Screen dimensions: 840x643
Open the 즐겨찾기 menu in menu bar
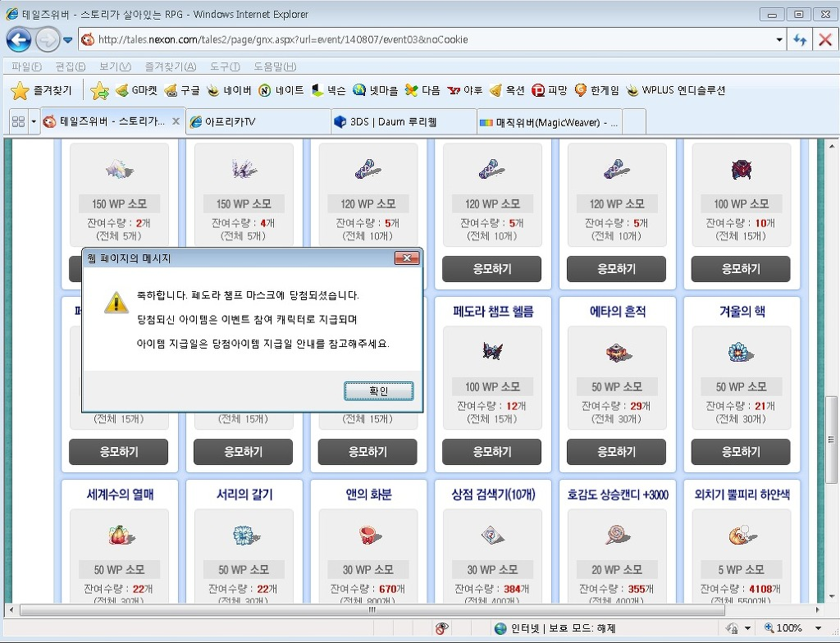(171, 66)
